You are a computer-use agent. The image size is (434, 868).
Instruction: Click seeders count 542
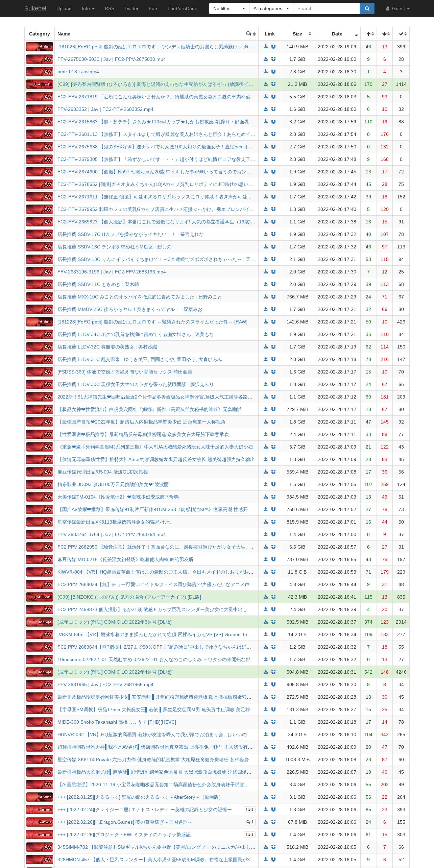tap(368, 672)
